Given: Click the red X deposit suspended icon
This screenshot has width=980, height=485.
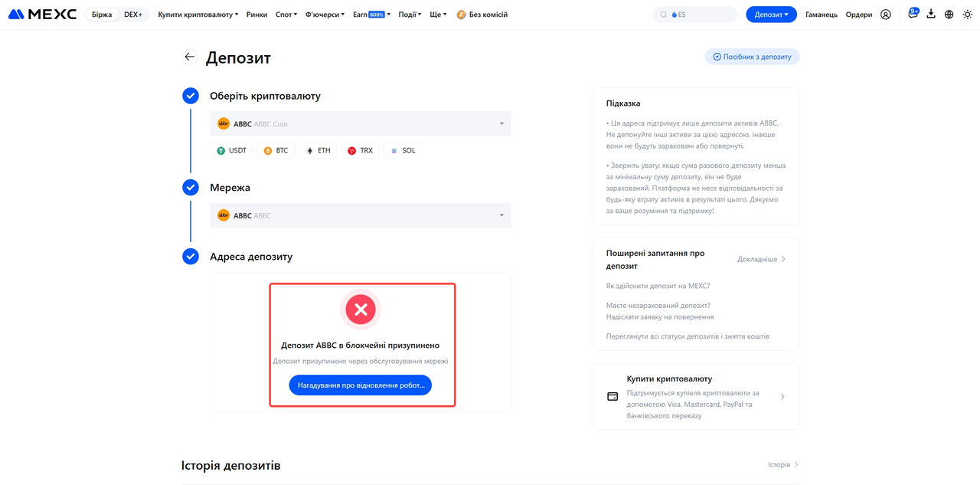Looking at the screenshot, I should tap(361, 310).
